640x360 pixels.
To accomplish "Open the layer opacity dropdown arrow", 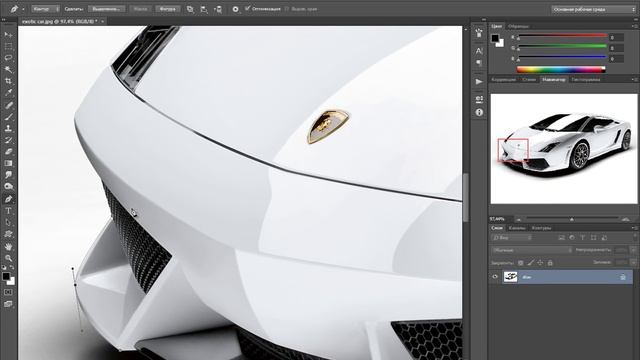I will click(x=633, y=250).
